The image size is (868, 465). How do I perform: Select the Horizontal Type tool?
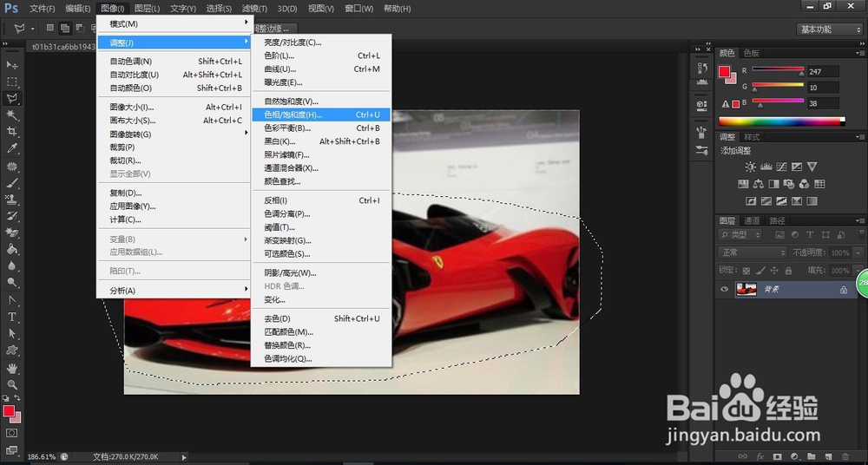click(11, 318)
